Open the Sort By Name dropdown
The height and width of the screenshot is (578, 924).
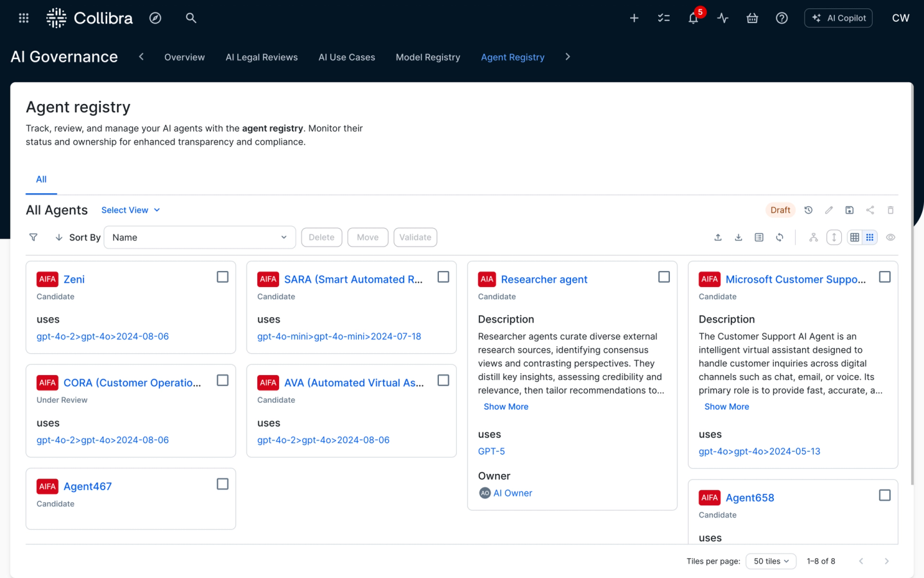(200, 238)
